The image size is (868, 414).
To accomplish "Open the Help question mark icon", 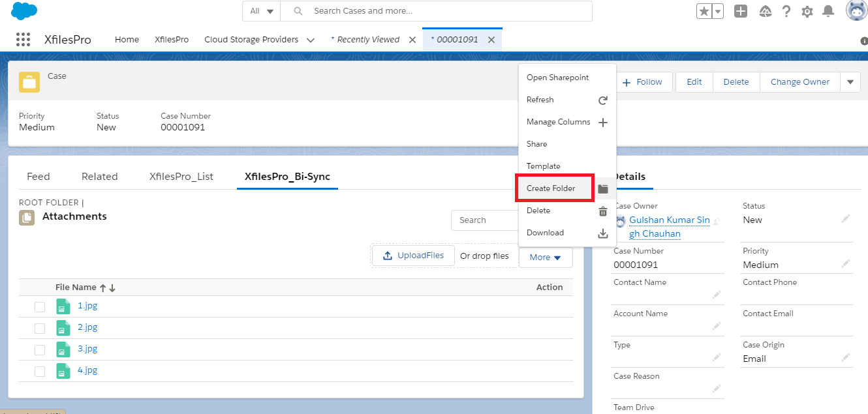I will pyautogui.click(x=786, y=11).
